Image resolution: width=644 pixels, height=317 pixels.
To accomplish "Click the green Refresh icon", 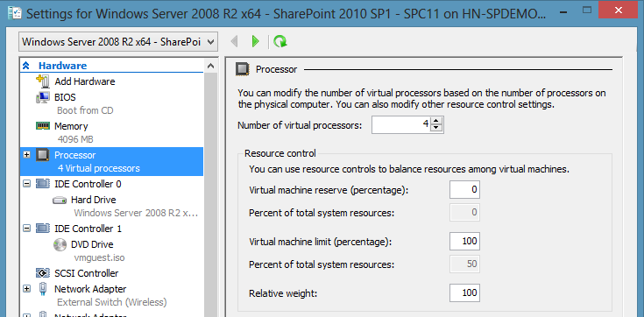I will point(280,41).
